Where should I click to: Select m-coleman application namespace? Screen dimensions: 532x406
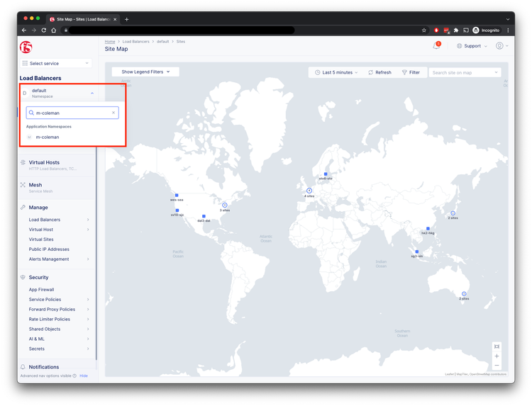[48, 137]
